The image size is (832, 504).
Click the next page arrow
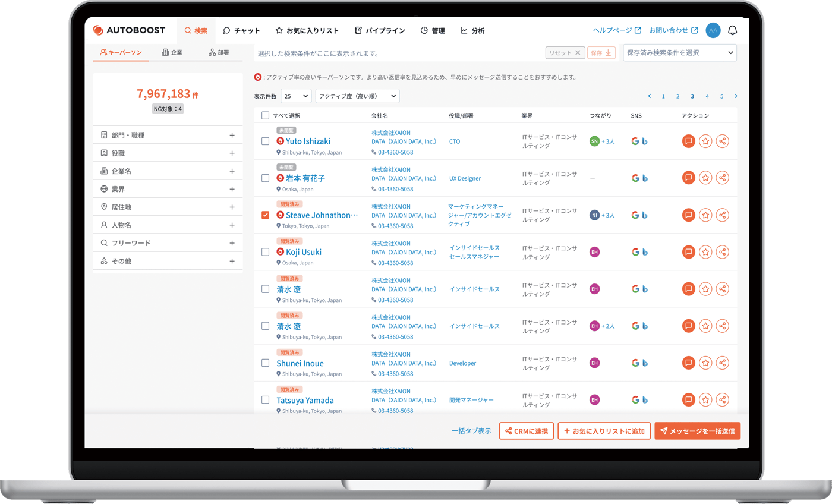[736, 96]
